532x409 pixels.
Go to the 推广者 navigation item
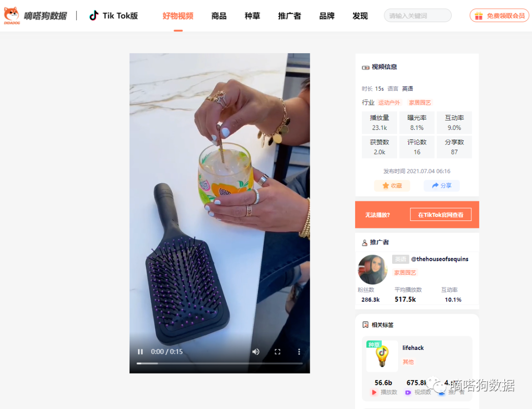pyautogui.click(x=290, y=16)
